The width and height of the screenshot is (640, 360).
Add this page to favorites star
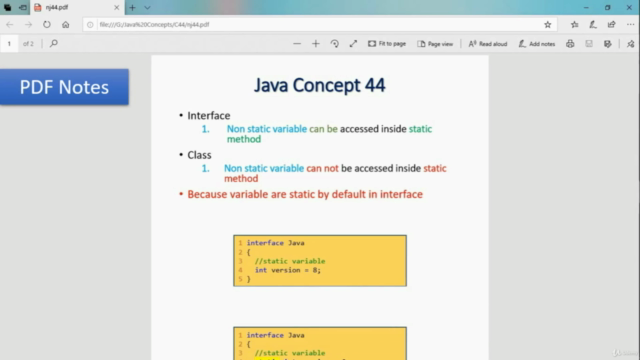548,24
